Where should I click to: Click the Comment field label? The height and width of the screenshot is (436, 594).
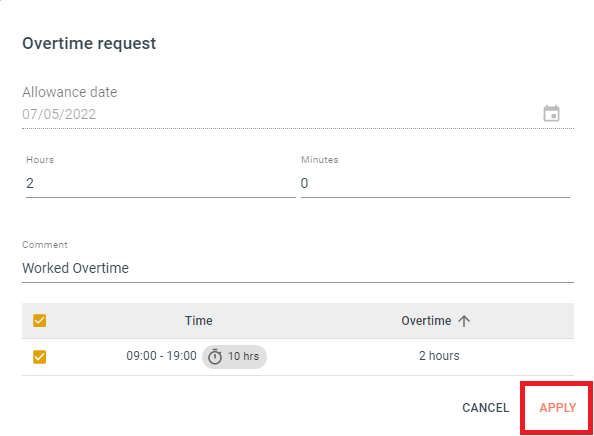point(45,245)
